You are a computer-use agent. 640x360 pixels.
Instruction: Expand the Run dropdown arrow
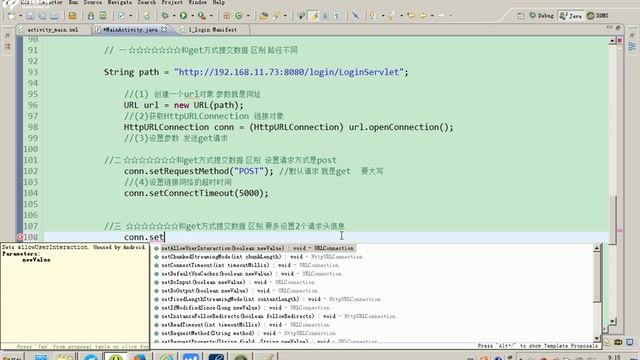(x=192, y=16)
